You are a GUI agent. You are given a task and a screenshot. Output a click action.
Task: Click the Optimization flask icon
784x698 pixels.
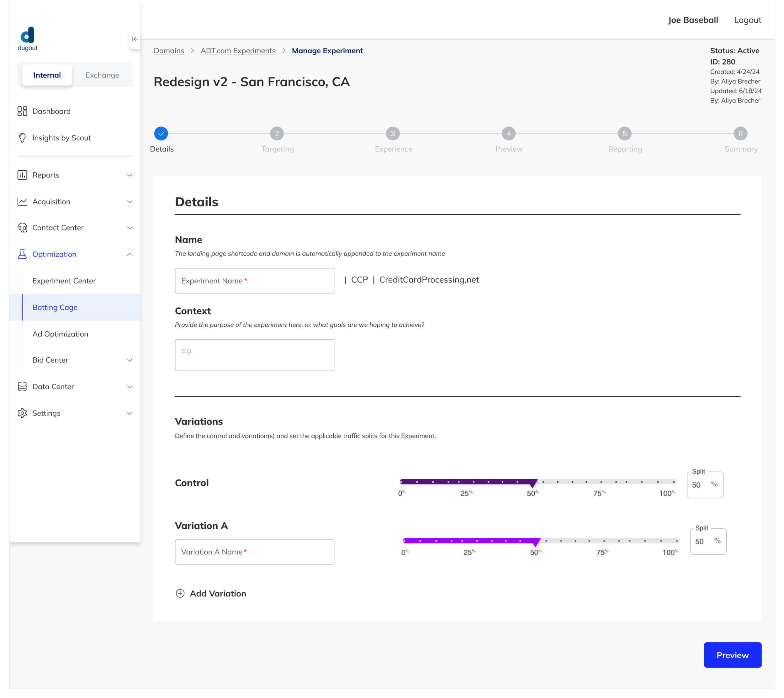22,254
